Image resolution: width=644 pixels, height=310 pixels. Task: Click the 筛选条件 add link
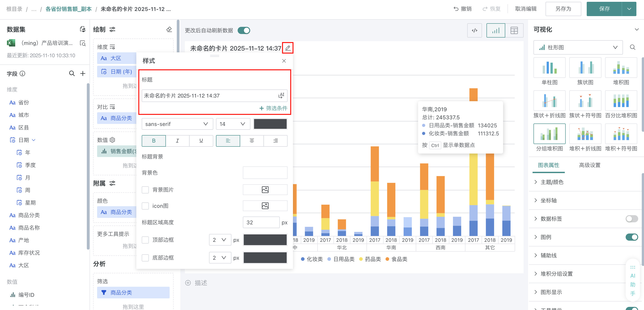click(x=273, y=108)
